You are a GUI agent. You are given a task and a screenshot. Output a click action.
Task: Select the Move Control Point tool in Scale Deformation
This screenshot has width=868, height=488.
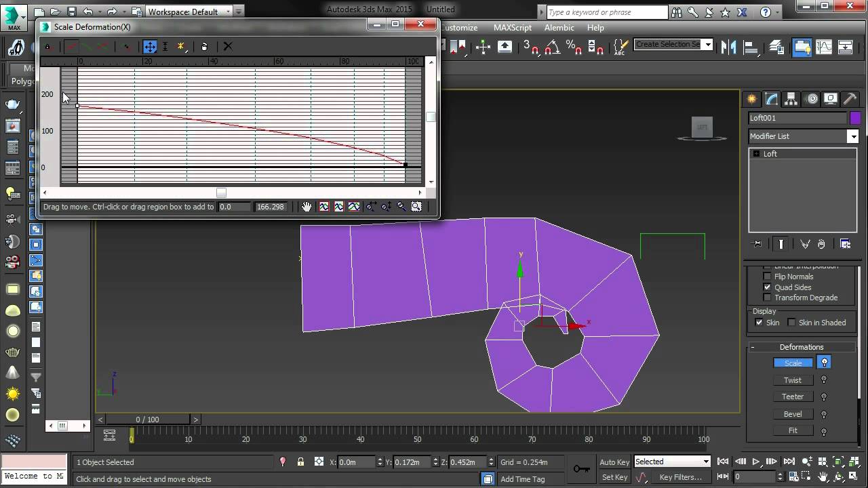150,47
